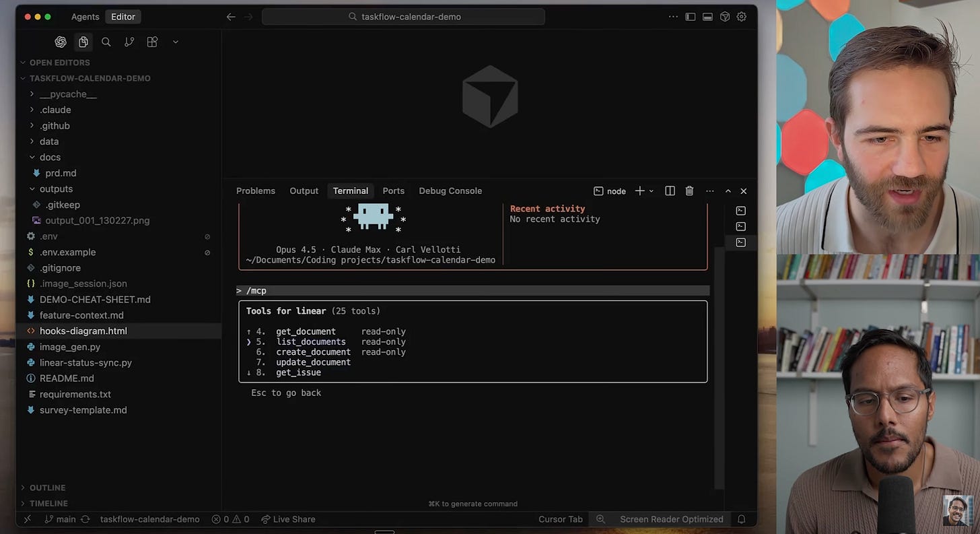Select the hooks-diagram.html file
Screen dimensions: 980x534
(83, 331)
